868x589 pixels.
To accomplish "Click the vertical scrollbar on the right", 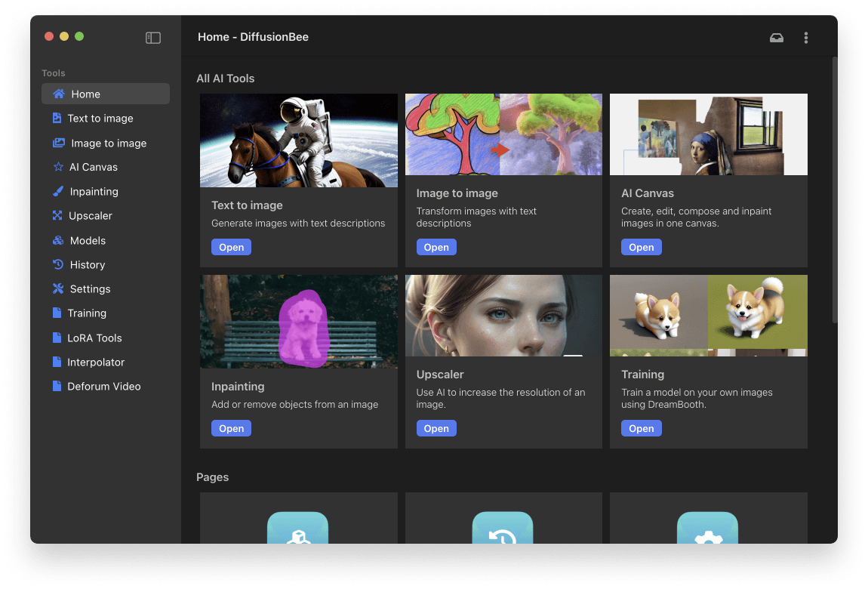I will [x=835, y=190].
